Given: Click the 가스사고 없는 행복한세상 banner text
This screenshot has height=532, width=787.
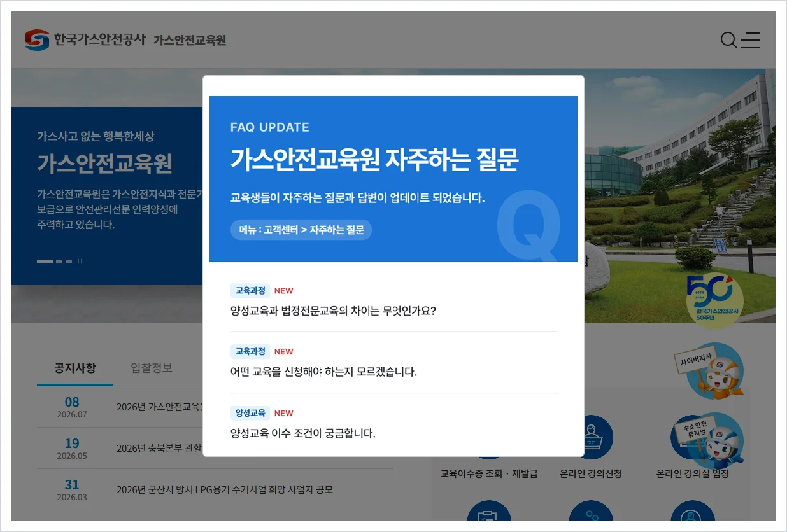Looking at the screenshot, I should (96, 136).
